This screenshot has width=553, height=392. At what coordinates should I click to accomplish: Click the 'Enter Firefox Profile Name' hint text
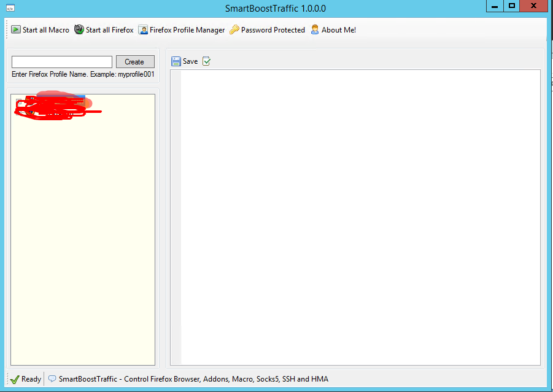coord(83,74)
